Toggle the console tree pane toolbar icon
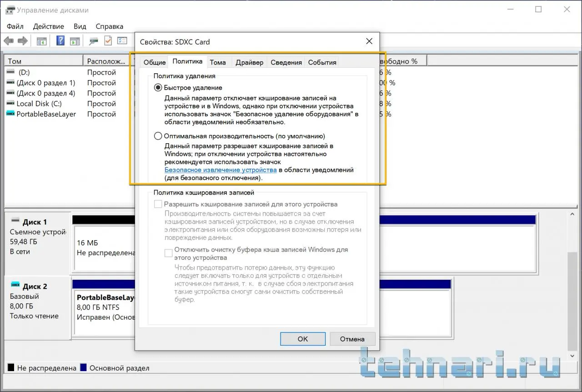582x392 pixels. [42, 41]
